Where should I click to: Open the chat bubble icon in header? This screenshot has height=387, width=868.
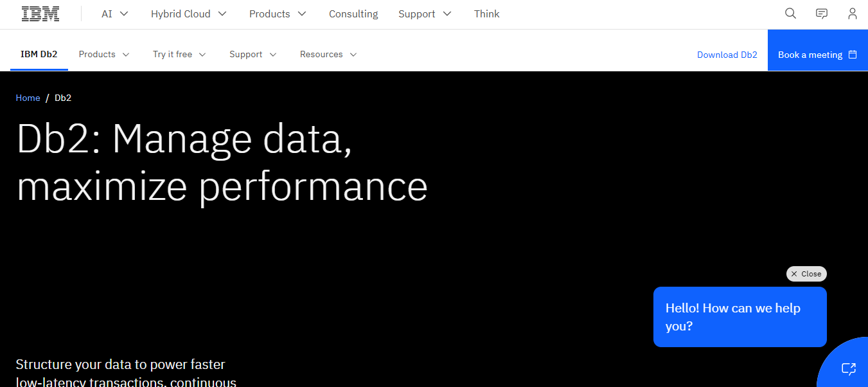821,14
